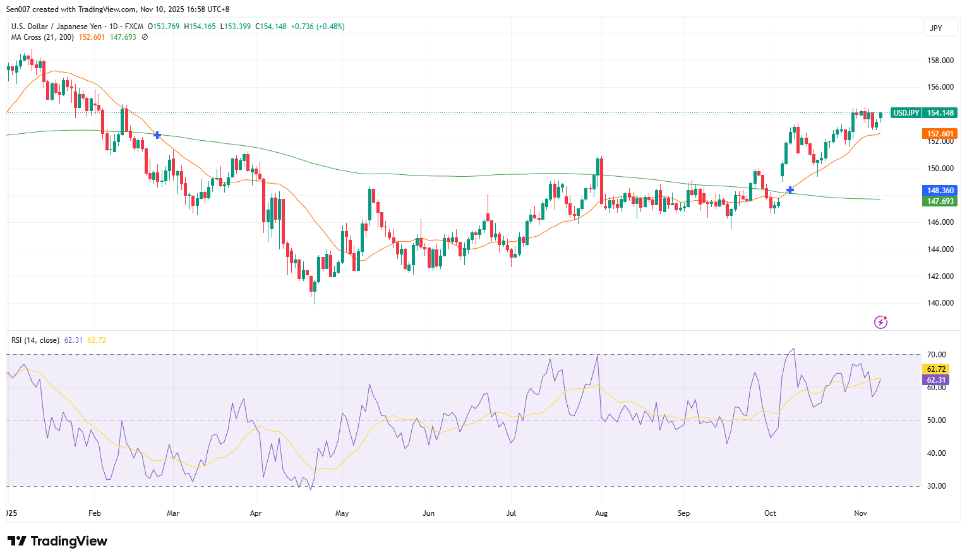Click the green 147.693 MA price label

[x=939, y=201]
